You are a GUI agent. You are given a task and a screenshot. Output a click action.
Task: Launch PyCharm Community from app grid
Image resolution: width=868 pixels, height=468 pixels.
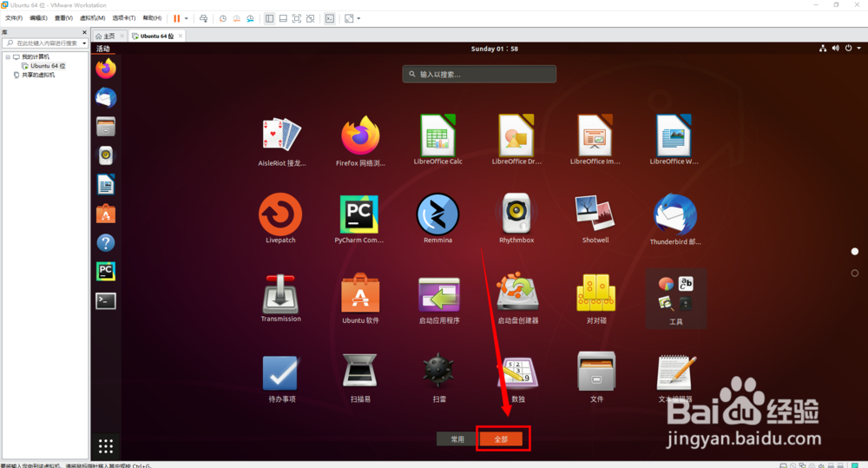(358, 218)
